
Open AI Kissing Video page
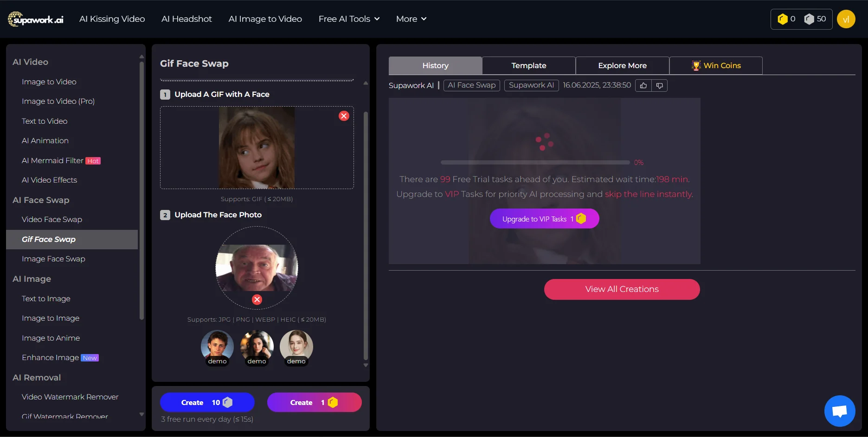click(112, 19)
